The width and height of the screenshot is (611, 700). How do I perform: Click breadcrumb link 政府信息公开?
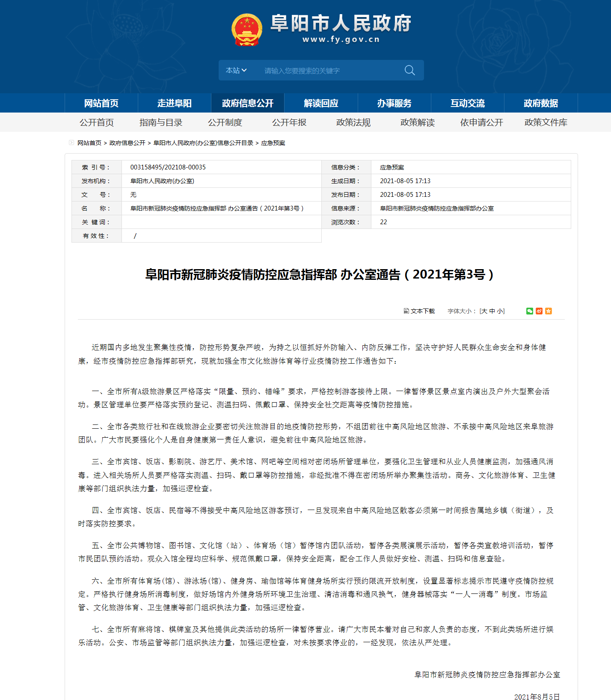coord(128,143)
